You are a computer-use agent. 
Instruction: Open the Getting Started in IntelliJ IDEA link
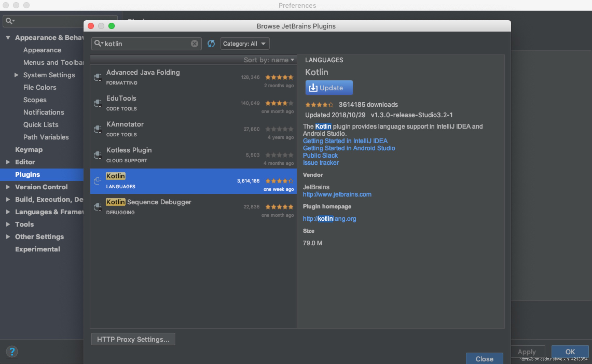point(345,141)
